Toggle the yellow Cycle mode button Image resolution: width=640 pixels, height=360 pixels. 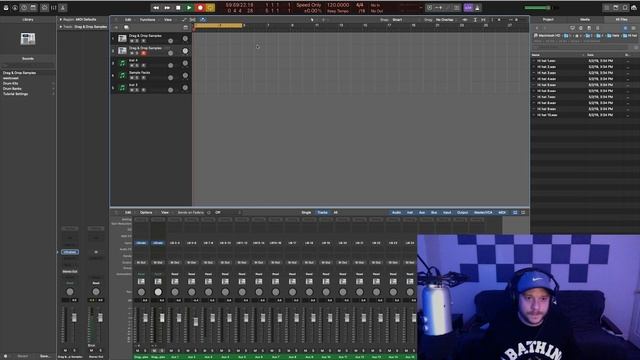point(211,8)
